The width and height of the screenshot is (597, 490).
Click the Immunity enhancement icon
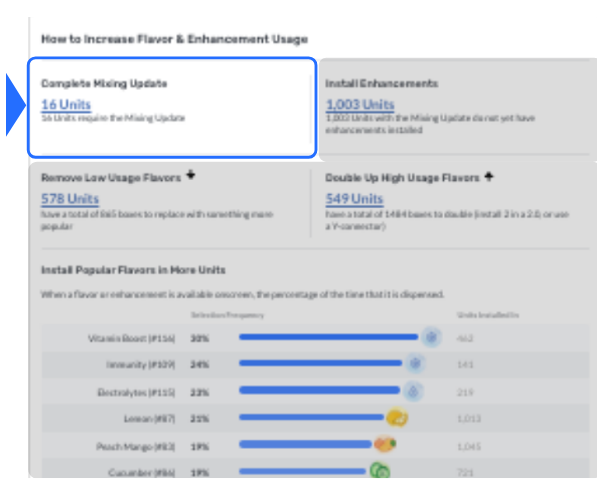point(415,364)
